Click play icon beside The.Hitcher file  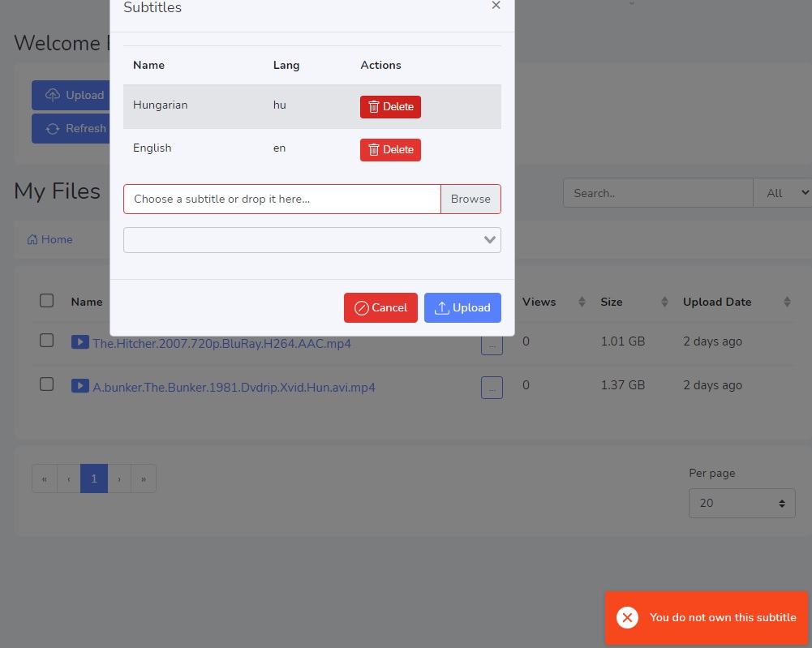click(x=79, y=342)
